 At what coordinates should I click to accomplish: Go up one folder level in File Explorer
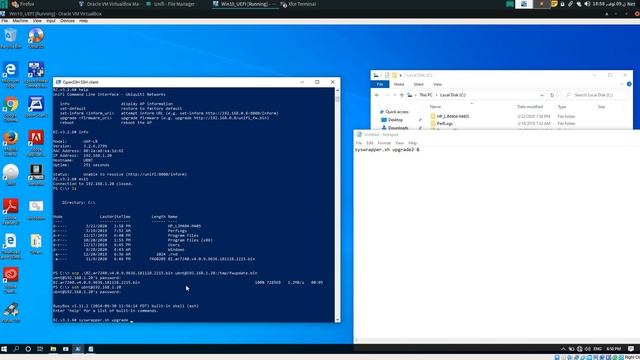[402, 95]
